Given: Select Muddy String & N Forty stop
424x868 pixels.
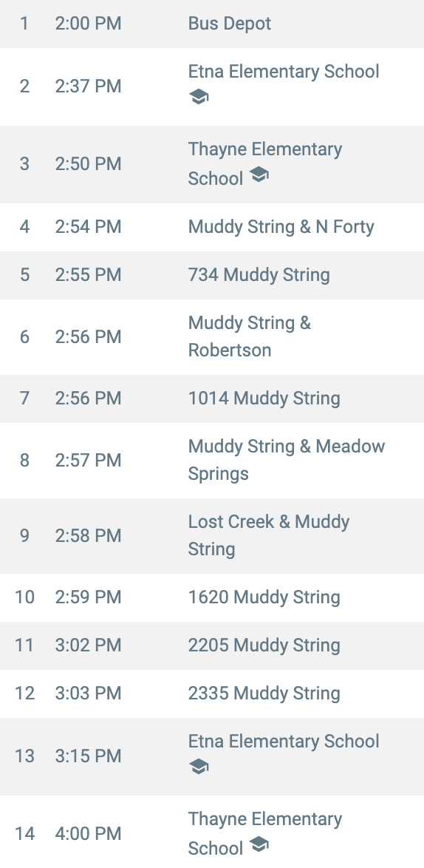Looking at the screenshot, I should tap(212, 227).
